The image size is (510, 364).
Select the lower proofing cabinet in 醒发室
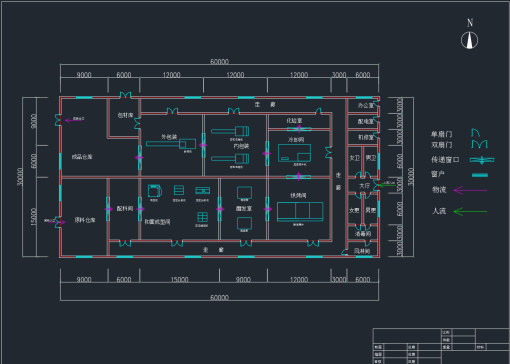pyautogui.click(x=244, y=223)
